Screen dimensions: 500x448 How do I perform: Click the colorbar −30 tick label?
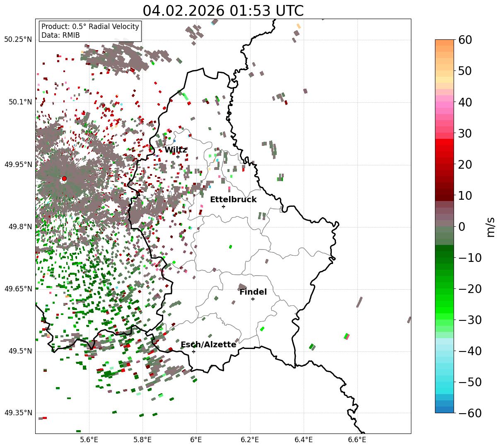point(470,320)
